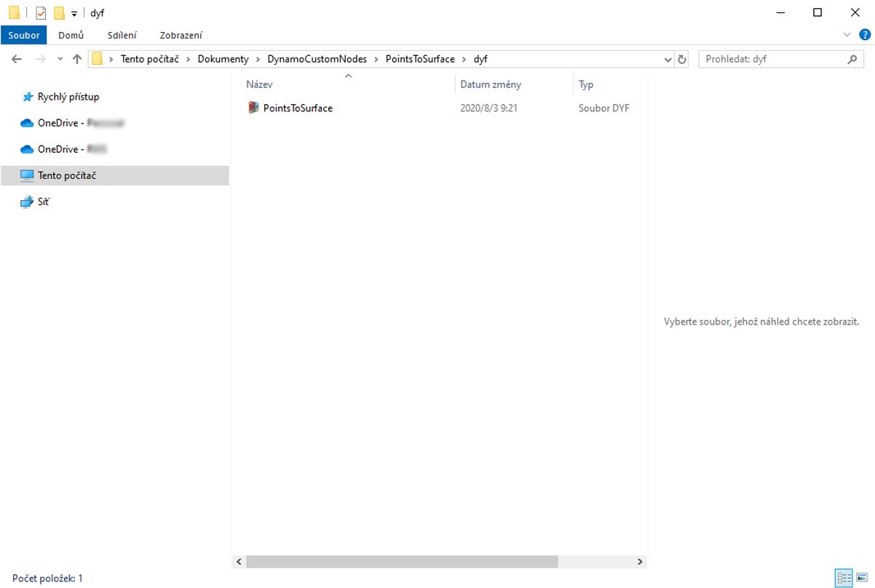Go forward with the right arrow

(x=41, y=60)
